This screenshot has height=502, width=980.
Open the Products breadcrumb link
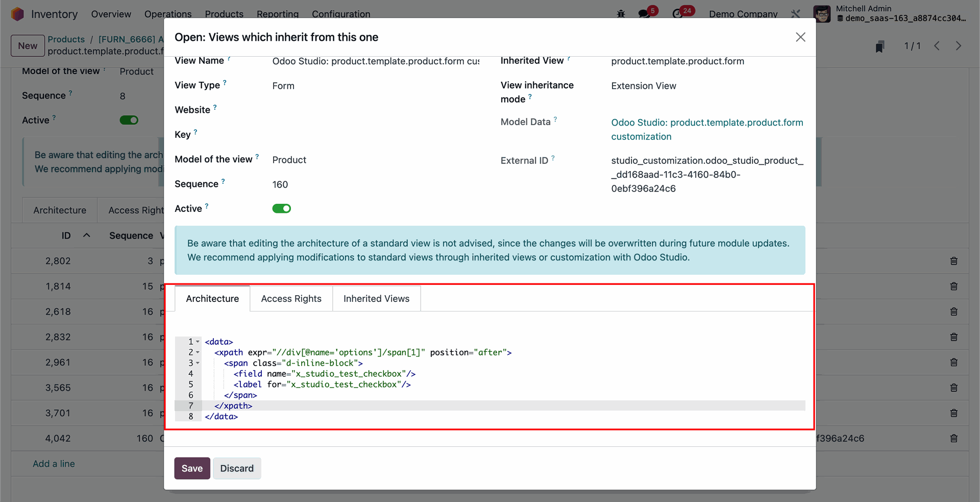point(66,39)
